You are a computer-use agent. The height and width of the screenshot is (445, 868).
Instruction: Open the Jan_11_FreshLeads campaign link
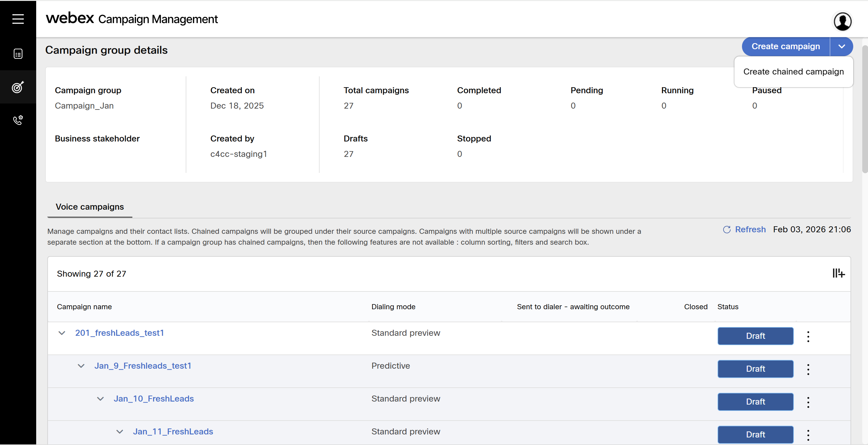coord(173,431)
